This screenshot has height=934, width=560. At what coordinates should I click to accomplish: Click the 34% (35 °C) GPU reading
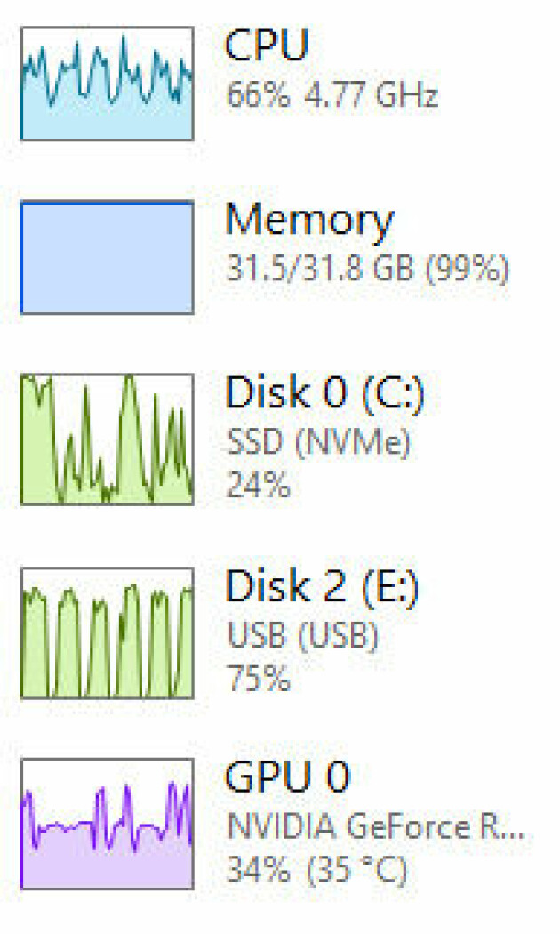click(317, 870)
